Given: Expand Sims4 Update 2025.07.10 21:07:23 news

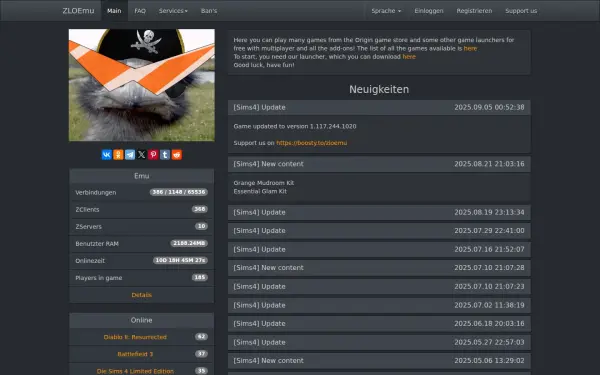Looking at the screenshot, I should point(379,287).
